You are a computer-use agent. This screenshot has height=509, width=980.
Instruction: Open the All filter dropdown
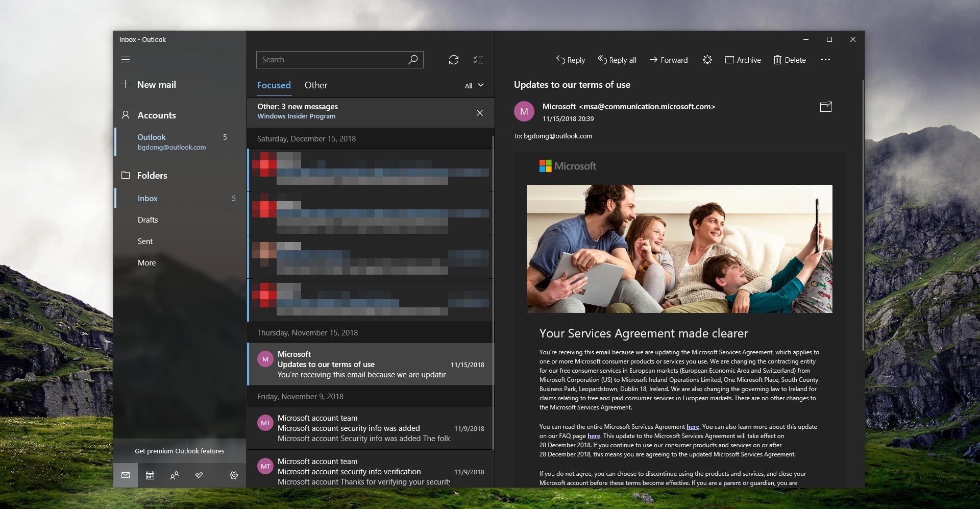click(x=474, y=86)
